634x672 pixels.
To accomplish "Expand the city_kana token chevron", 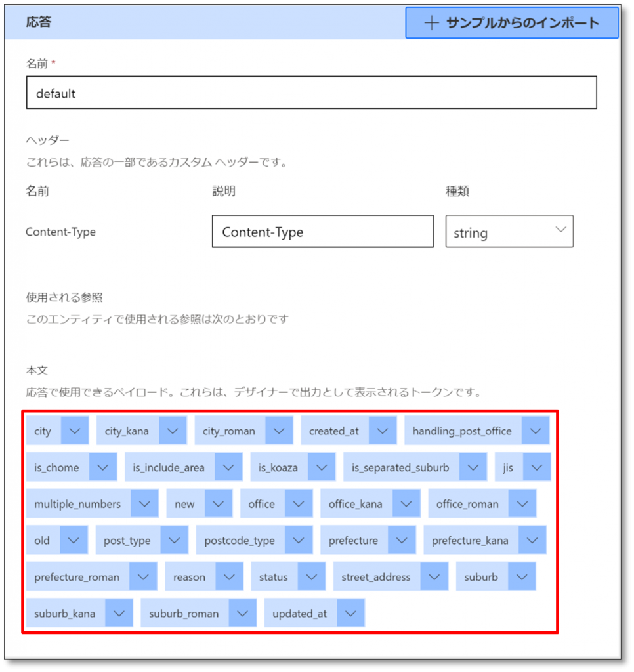I will click(173, 430).
